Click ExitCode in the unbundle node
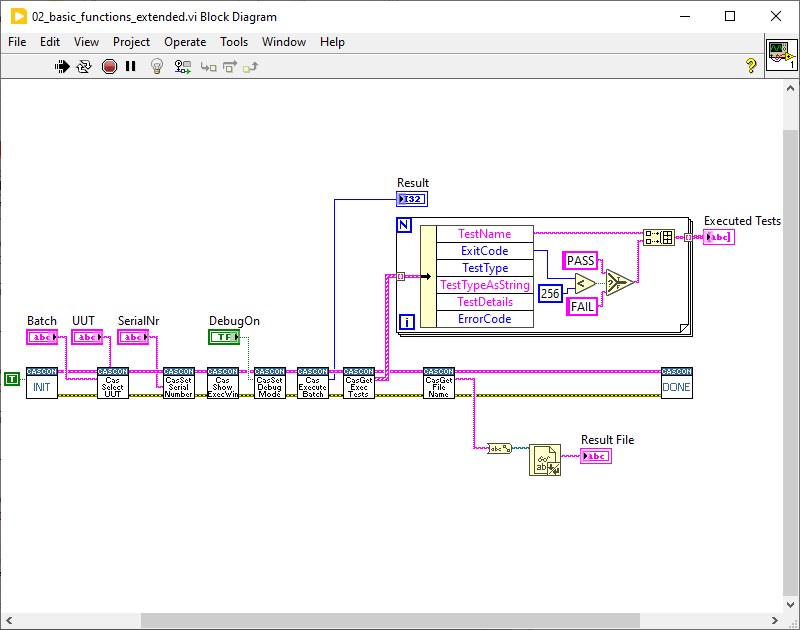Screen dimensions: 800x630 tap(485, 251)
